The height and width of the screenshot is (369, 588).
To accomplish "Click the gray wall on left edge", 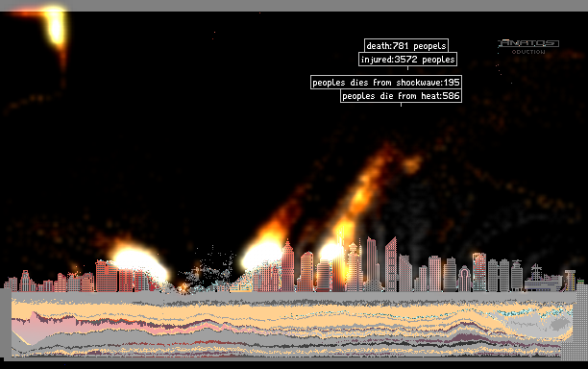I will click(x=5, y=323).
